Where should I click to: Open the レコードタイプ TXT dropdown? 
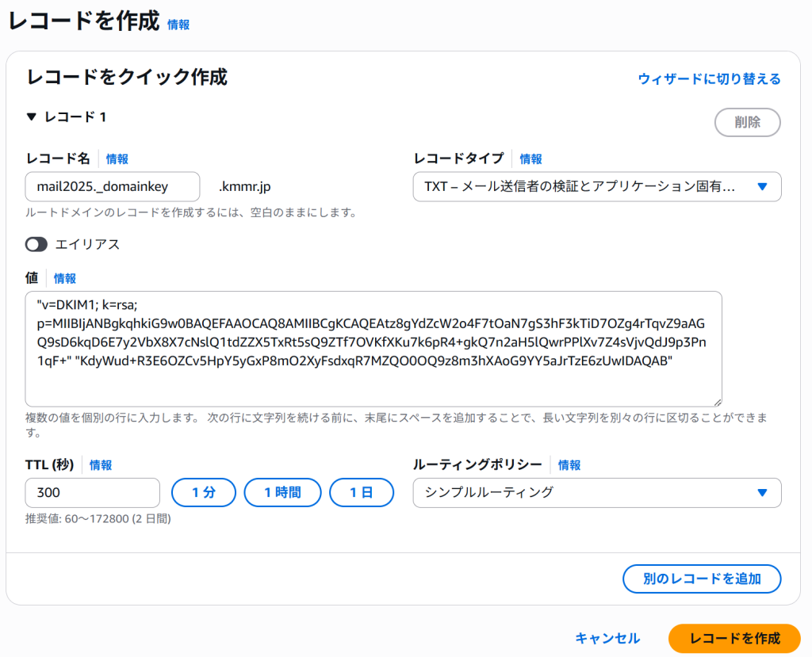click(596, 187)
